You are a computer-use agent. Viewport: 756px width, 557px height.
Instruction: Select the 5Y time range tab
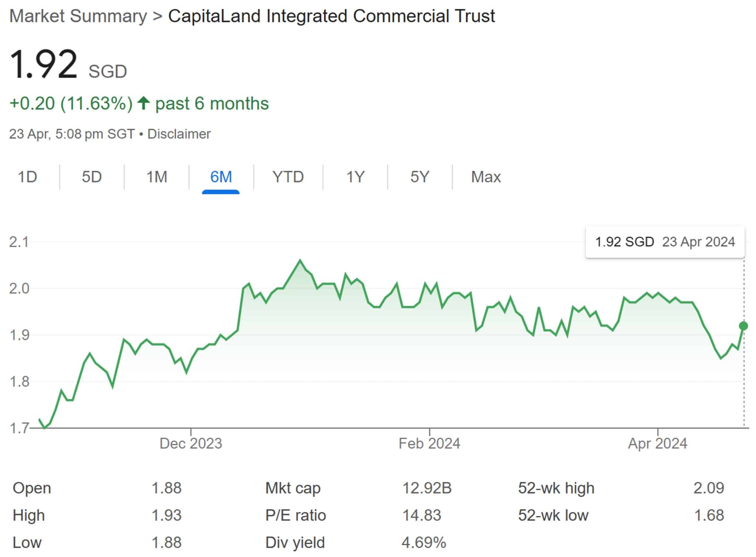(420, 177)
